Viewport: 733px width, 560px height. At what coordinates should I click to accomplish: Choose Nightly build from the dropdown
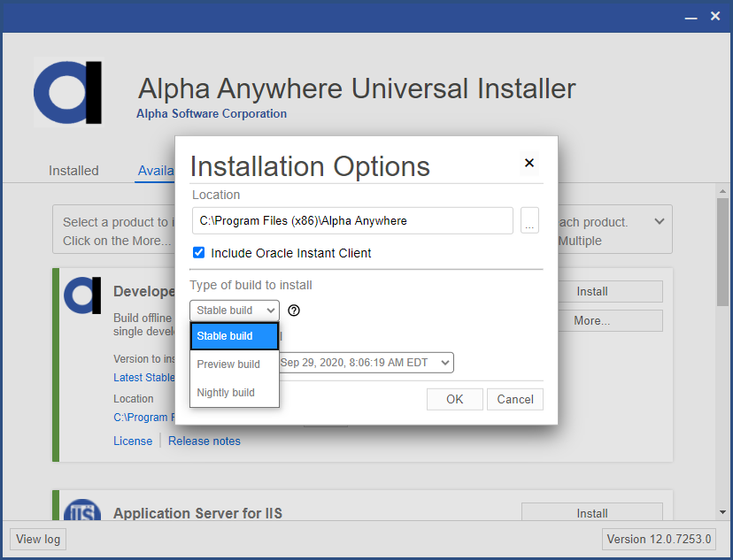coord(235,392)
